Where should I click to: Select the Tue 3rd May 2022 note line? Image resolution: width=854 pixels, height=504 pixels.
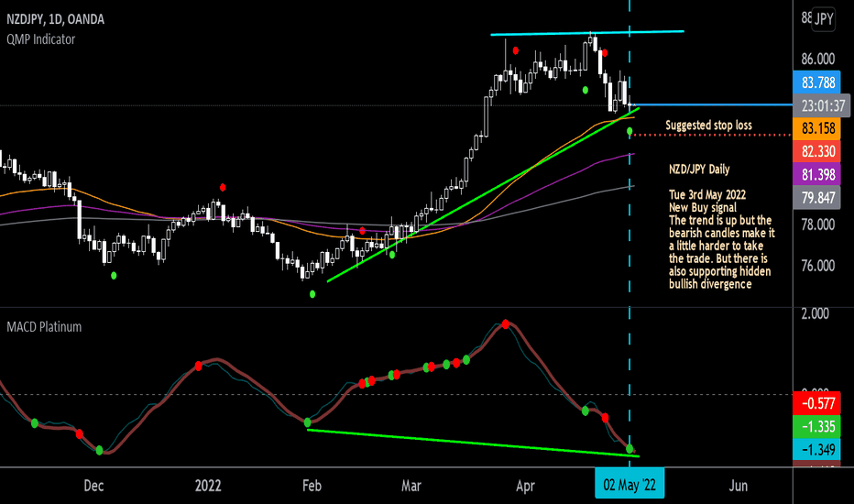click(x=707, y=195)
